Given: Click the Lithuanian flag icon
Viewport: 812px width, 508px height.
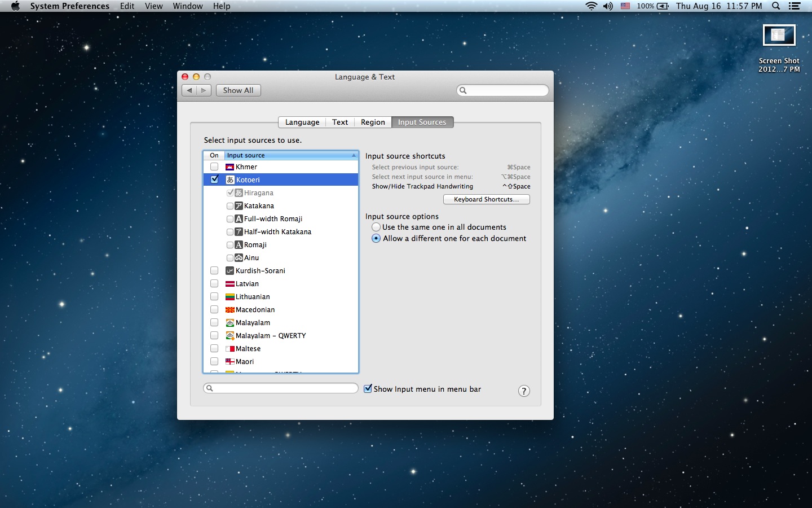Looking at the screenshot, I should coord(230,297).
